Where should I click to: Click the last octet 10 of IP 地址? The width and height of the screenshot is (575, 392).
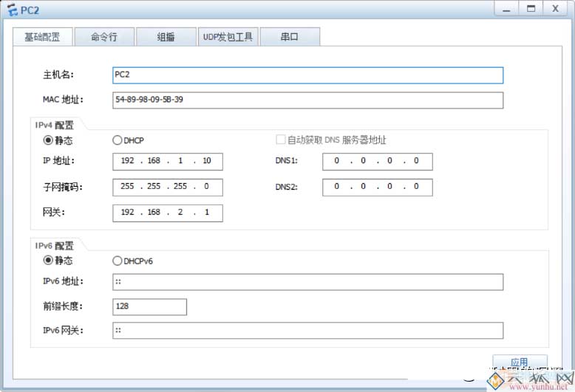207,161
